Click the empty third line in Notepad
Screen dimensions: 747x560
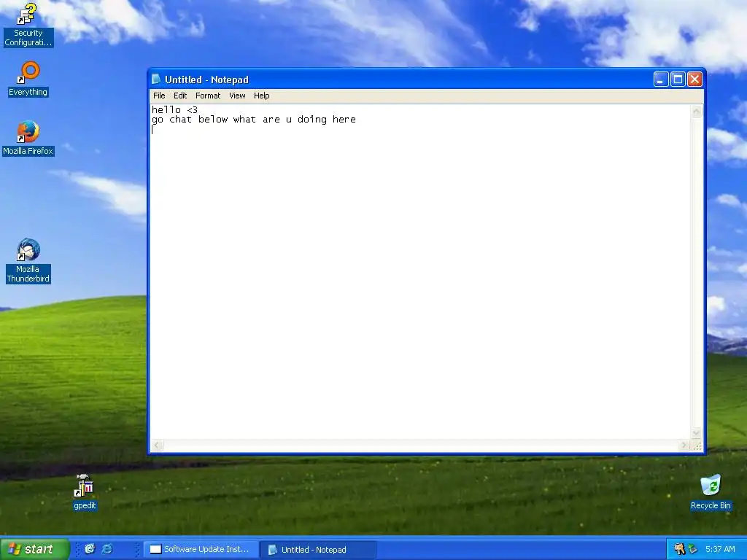419,130
